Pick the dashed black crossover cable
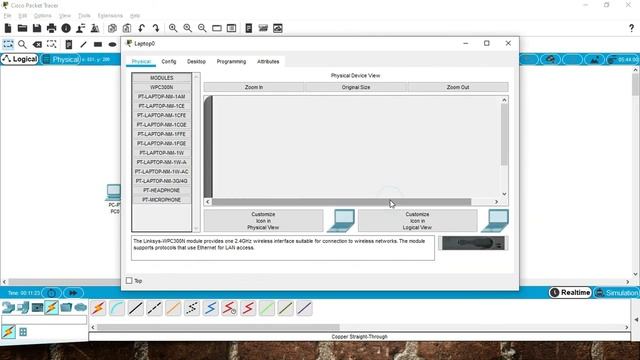The image size is (640, 360). click(x=154, y=308)
